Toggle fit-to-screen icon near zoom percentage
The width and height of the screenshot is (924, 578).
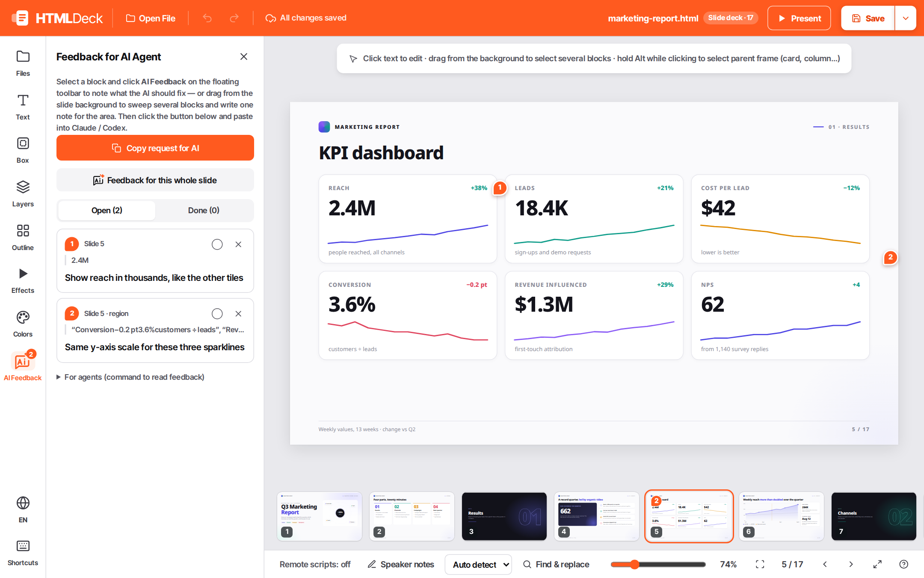[760, 564]
